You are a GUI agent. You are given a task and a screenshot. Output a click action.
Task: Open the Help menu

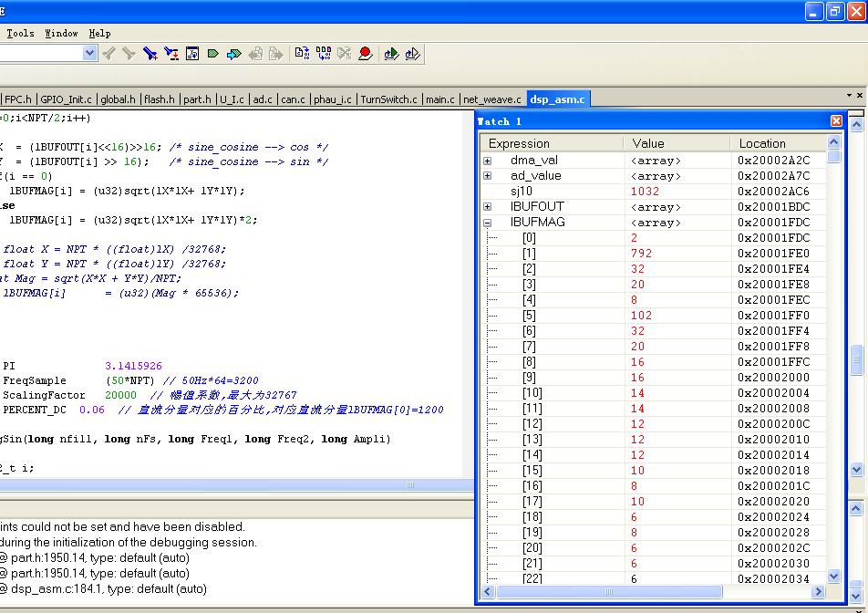point(99,33)
